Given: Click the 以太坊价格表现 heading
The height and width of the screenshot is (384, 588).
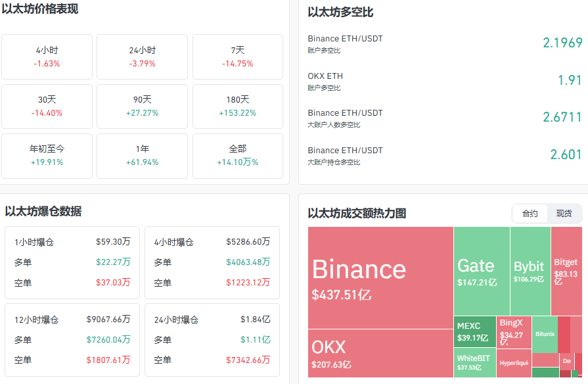Looking at the screenshot, I should click(x=40, y=9).
